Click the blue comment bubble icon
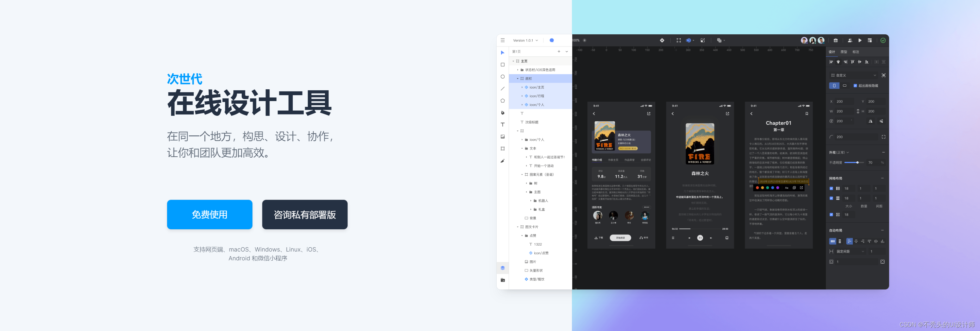Viewport: 980px width, 331px height. click(552, 40)
